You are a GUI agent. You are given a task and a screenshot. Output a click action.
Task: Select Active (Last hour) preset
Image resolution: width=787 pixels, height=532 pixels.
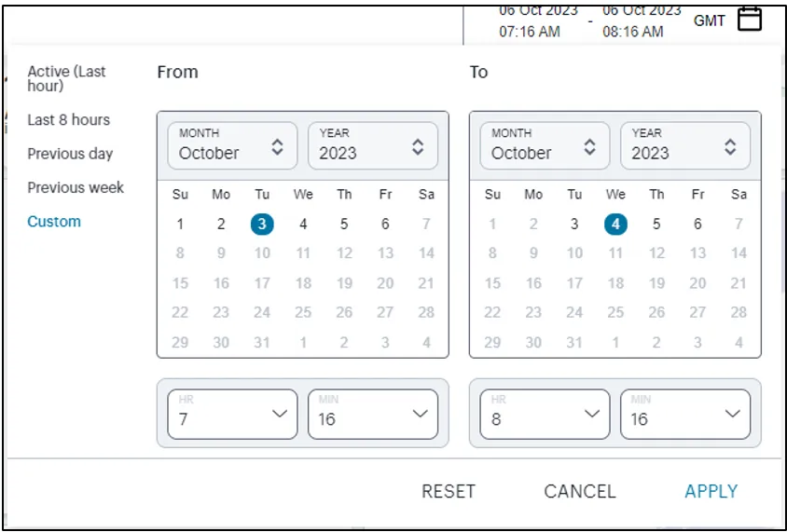tap(66, 78)
